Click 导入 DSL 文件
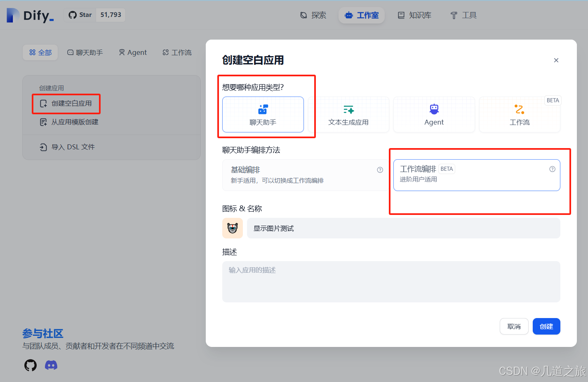Screen dimensions: 588x382 point(67,147)
